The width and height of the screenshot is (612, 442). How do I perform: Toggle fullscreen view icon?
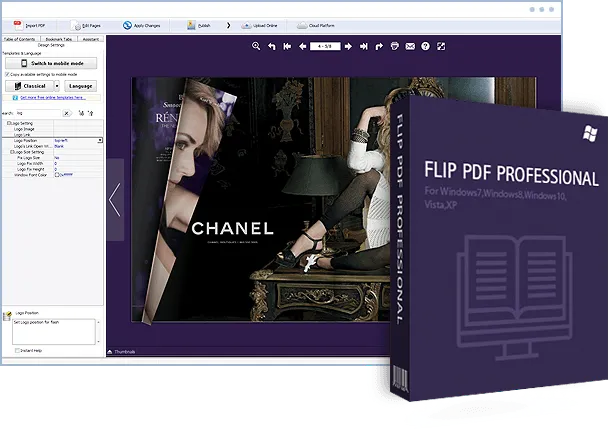(441, 46)
